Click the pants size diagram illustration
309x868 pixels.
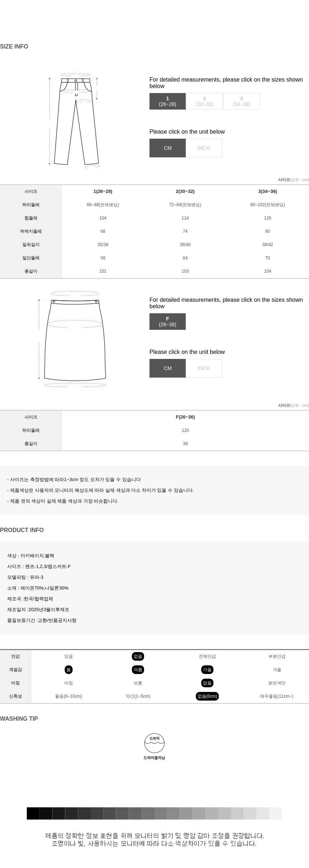pos(74,121)
